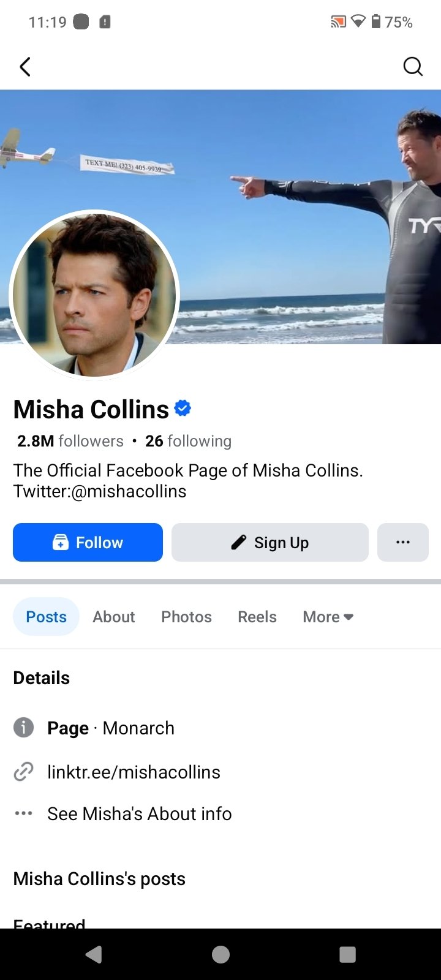Tap the info circle icon in Details
This screenshot has width=441, height=980.
click(x=23, y=728)
